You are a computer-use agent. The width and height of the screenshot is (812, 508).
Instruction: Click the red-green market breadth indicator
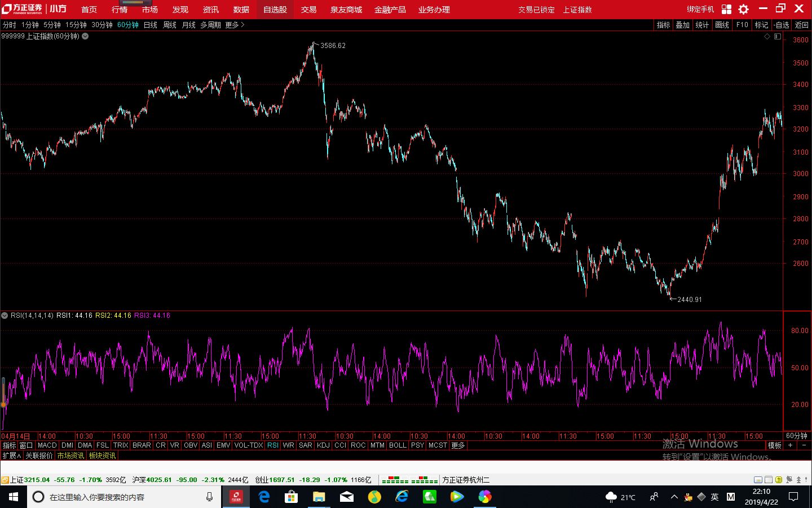pos(410,480)
